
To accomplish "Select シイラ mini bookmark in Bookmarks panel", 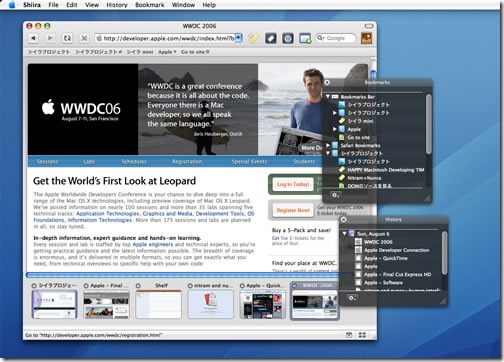I will tap(360, 121).
